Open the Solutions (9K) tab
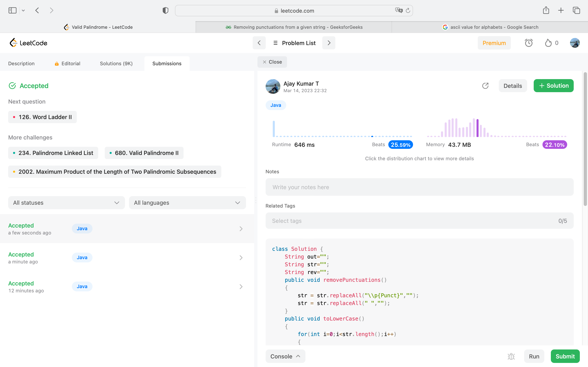The width and height of the screenshot is (588, 367). (x=116, y=64)
